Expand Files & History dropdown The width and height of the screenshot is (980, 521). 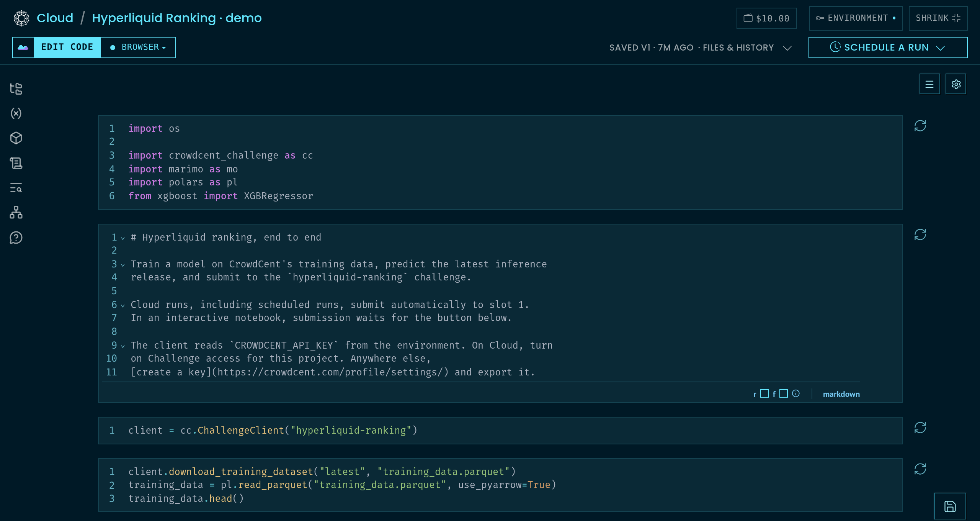tap(746, 48)
